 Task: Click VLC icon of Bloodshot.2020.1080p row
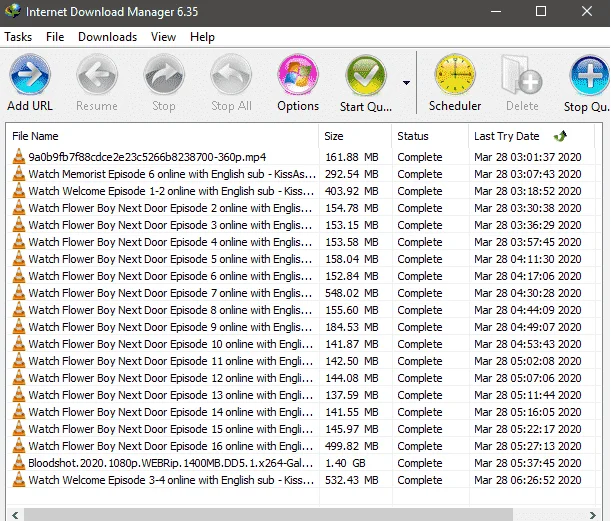tap(18, 463)
